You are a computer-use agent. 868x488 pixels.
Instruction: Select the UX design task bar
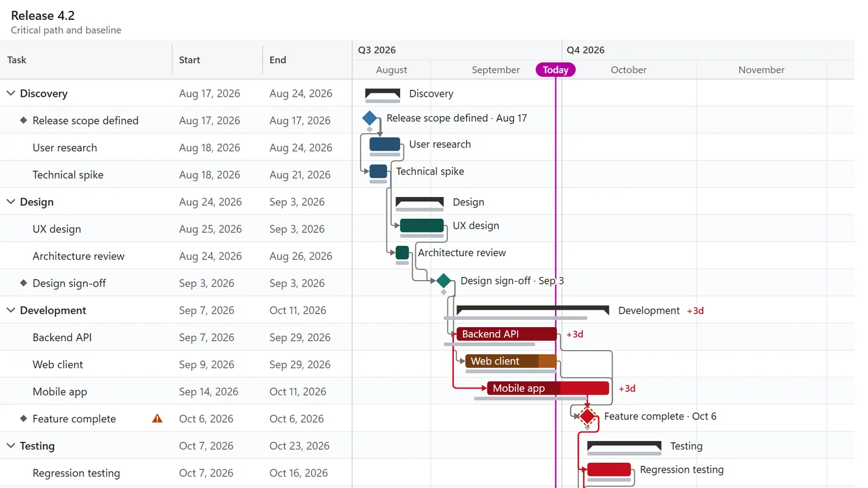click(x=422, y=225)
